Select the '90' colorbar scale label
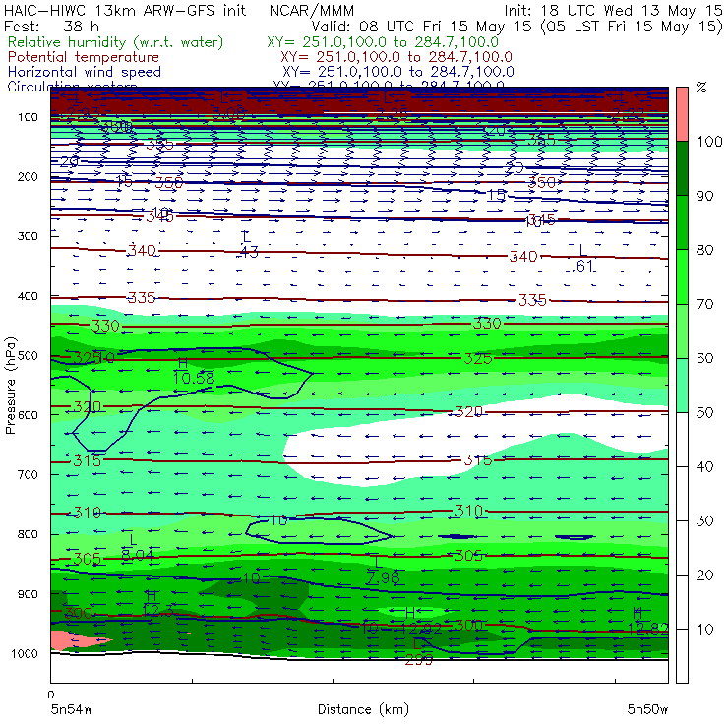This screenshot has height=728, width=728. [x=704, y=196]
